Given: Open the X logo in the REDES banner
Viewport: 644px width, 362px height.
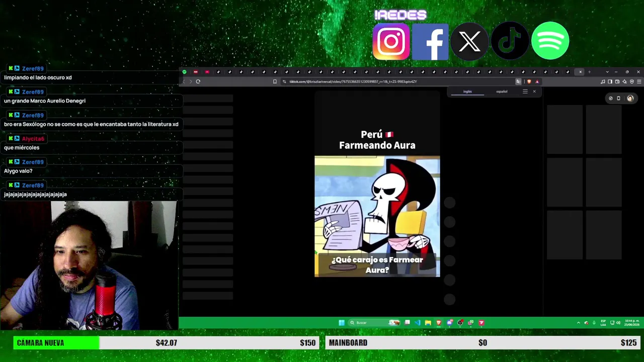Looking at the screenshot, I should (469, 41).
